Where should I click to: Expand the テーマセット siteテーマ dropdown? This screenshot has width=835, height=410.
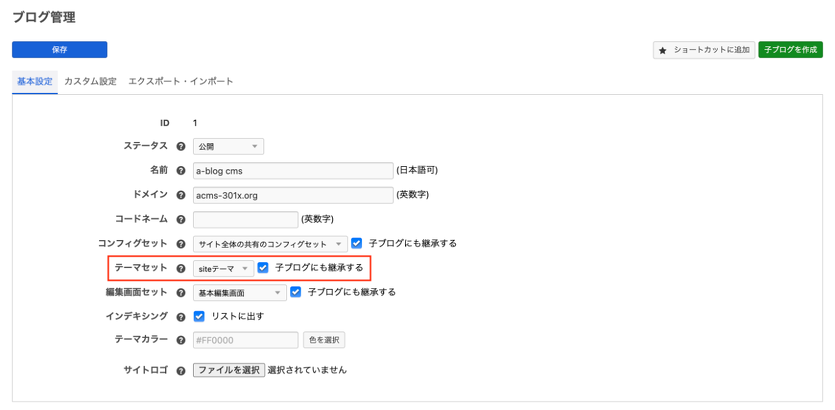(223, 268)
